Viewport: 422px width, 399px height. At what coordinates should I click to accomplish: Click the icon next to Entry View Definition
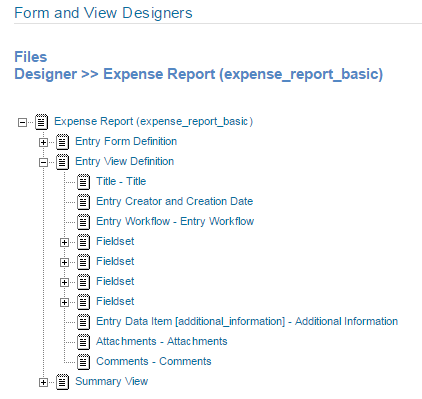[62, 162]
